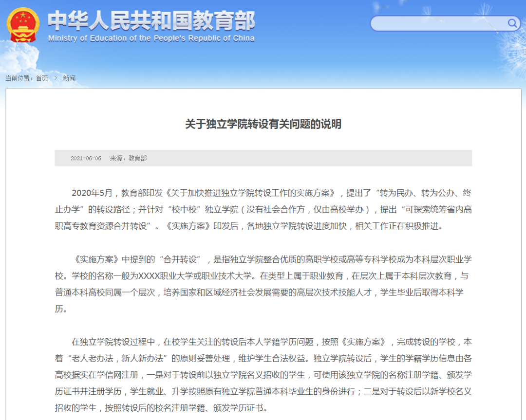Viewport: 526px width, 420px height.
Task: Click the 来源：教育部 source label
Action: 128,158
